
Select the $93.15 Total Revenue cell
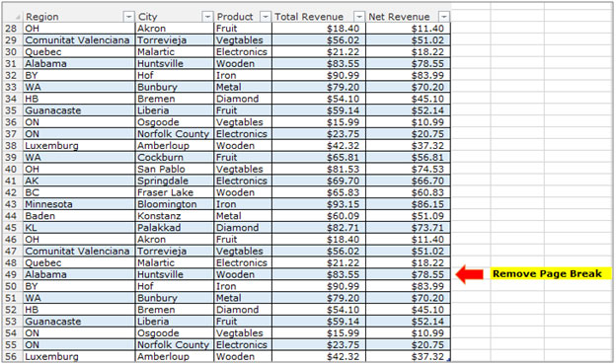pos(319,204)
